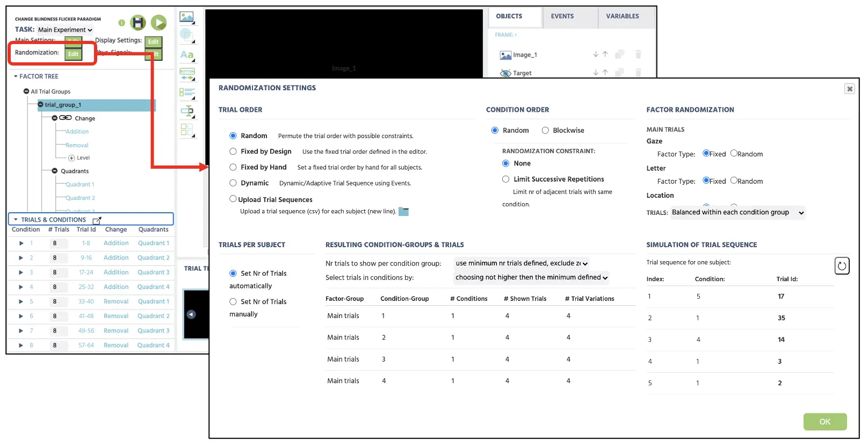The width and height of the screenshot is (868, 446).
Task: Click the trash icon for Image_1
Action: (x=638, y=54)
